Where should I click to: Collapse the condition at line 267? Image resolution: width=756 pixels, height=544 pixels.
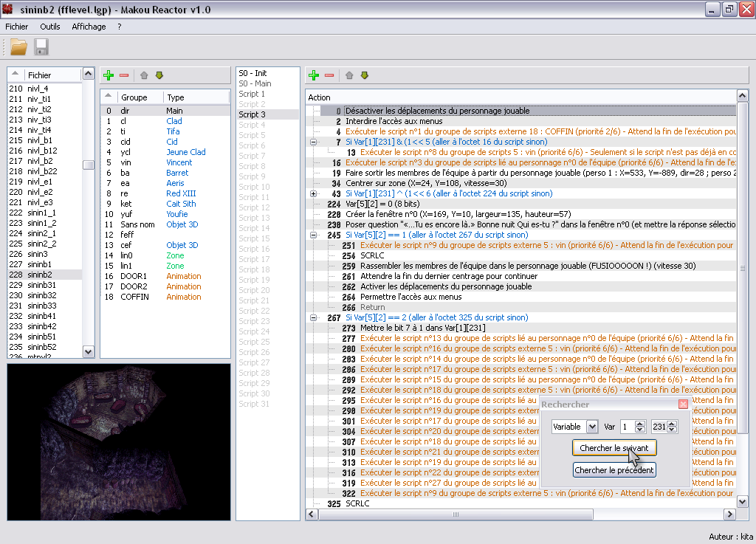313,318
